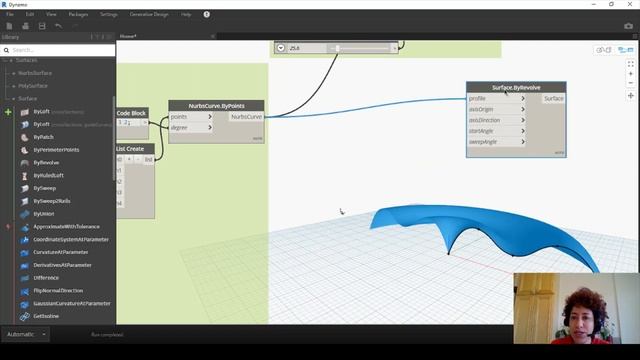Open the Generative Design menu
Screen dimensions: 640x360
pos(149,14)
